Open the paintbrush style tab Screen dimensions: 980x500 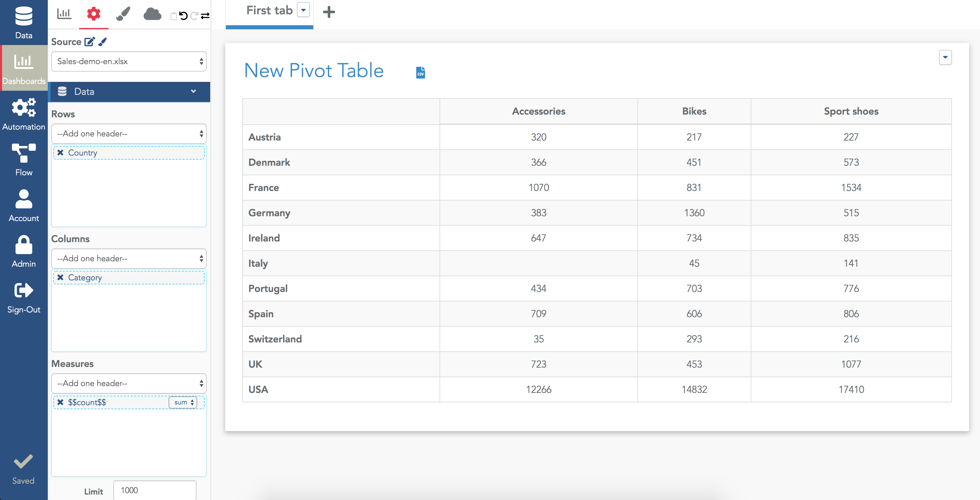pos(123,14)
